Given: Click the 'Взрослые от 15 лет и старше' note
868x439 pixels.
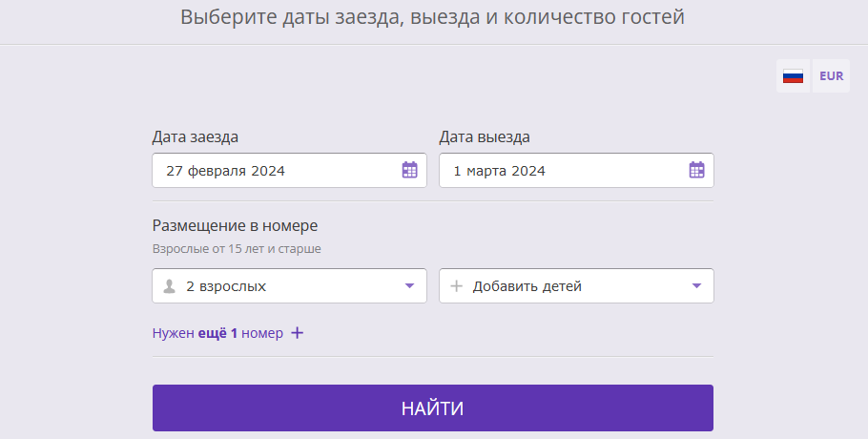Looking at the screenshot, I should tap(237, 248).
